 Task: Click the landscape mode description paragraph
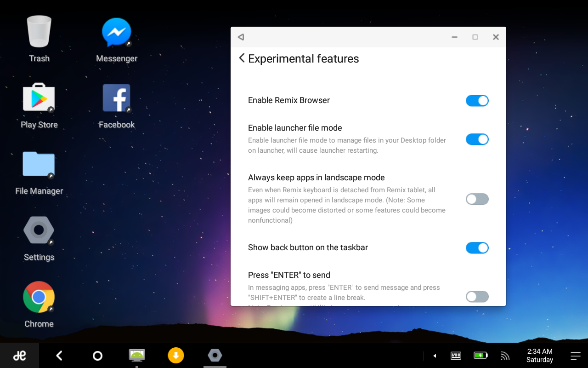pyautogui.click(x=347, y=205)
